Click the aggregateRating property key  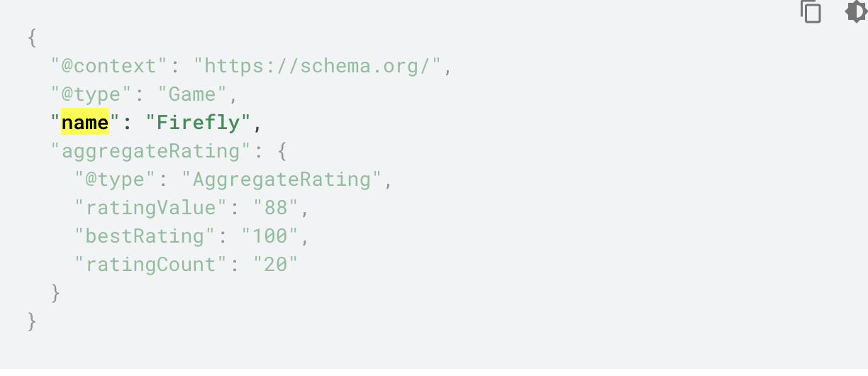point(151,151)
